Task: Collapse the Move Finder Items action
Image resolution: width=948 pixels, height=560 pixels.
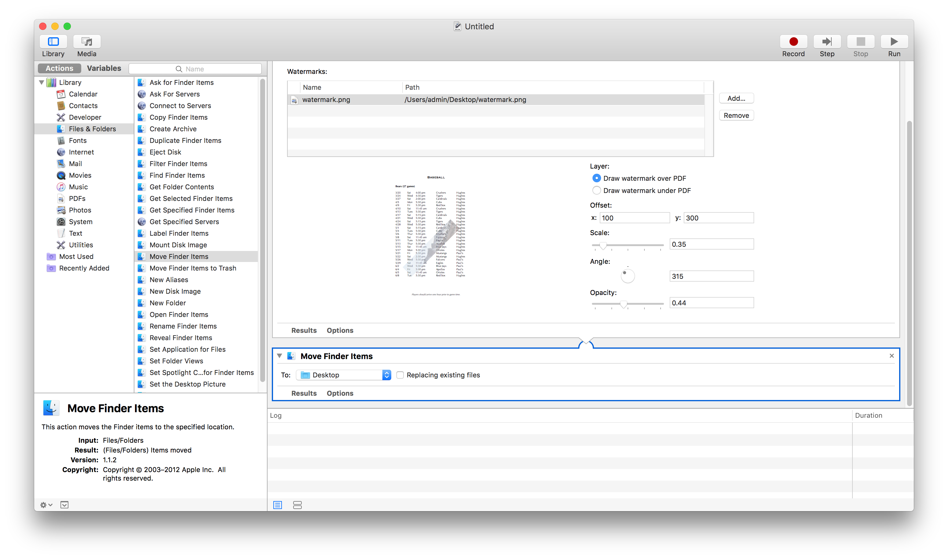Action: 280,356
